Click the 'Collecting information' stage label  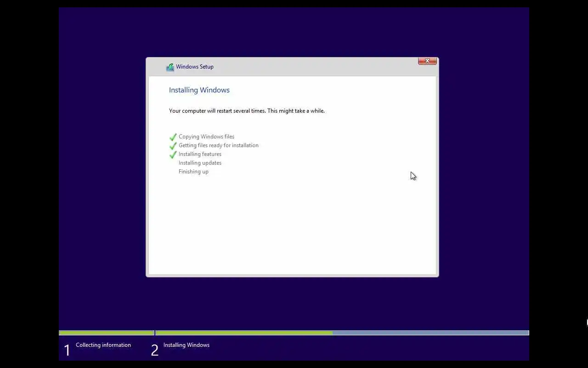pos(103,345)
